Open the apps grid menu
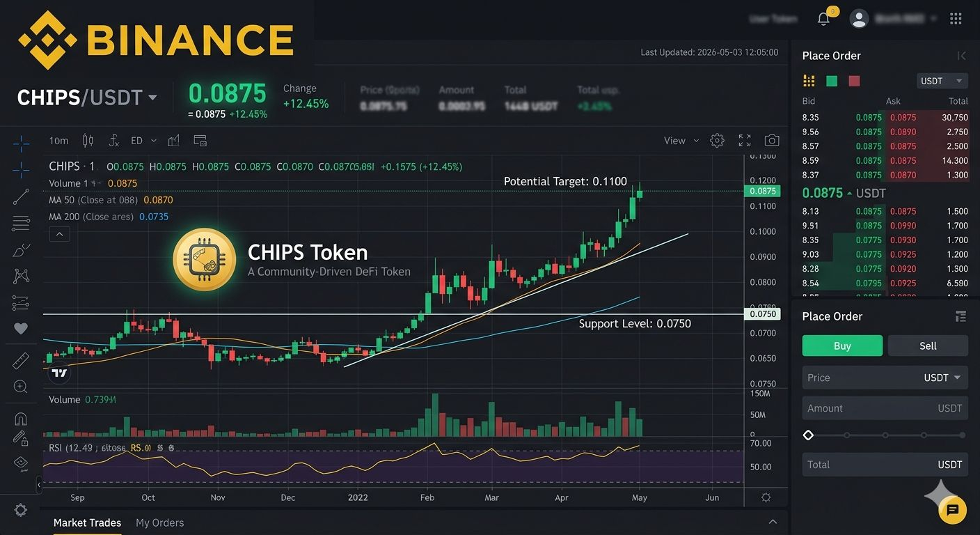 pos(956,19)
